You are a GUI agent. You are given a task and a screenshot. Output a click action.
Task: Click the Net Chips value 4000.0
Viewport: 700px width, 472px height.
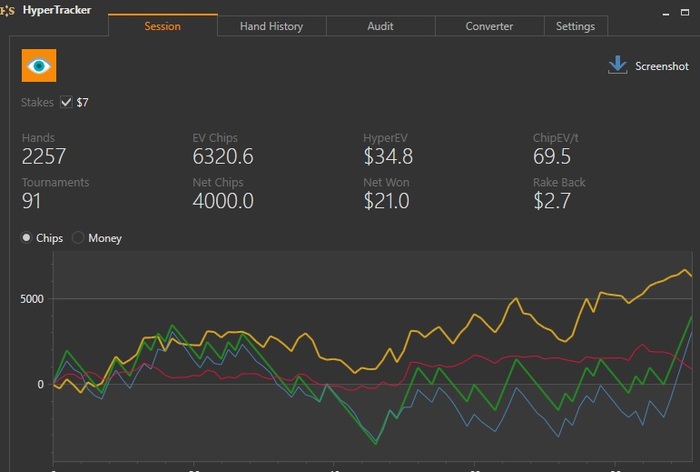(223, 201)
